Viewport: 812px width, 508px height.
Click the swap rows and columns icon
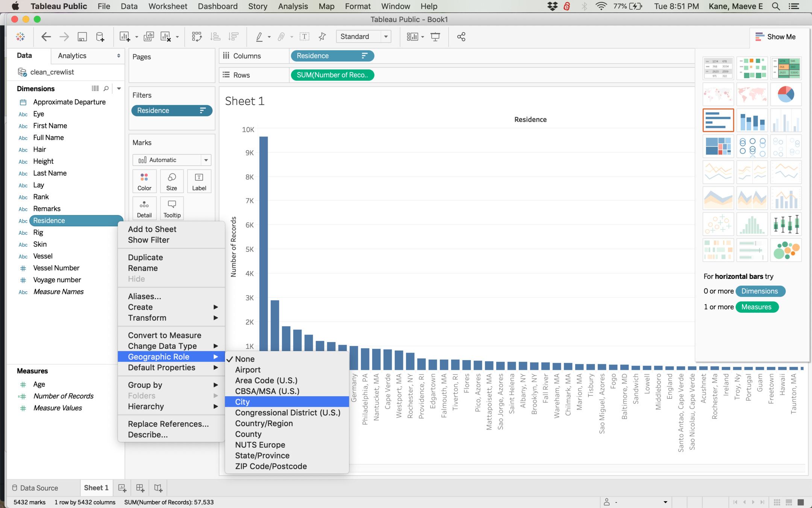[197, 37]
